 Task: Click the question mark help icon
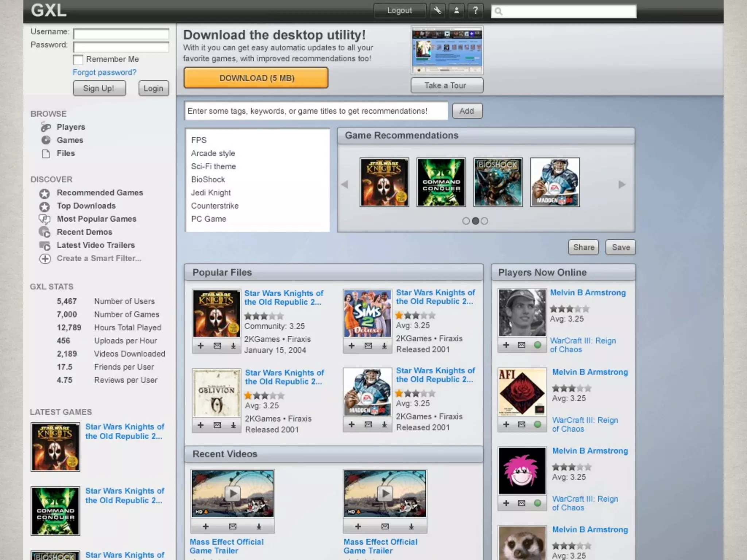(x=475, y=11)
